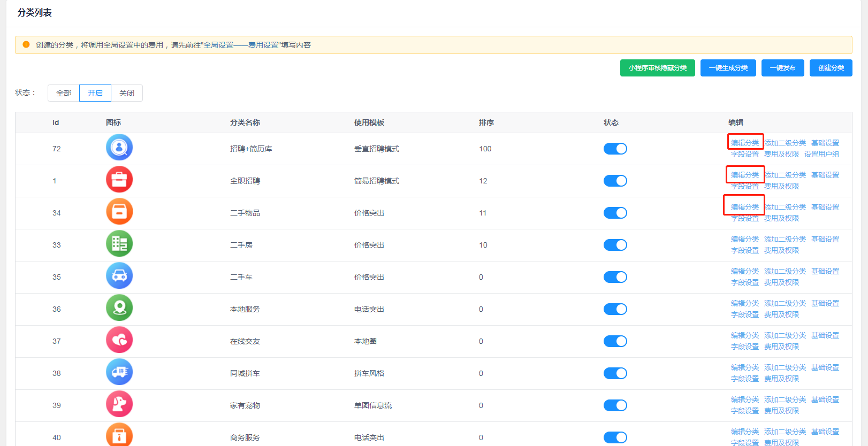Click the 本地圈 template cell

pos(366,341)
